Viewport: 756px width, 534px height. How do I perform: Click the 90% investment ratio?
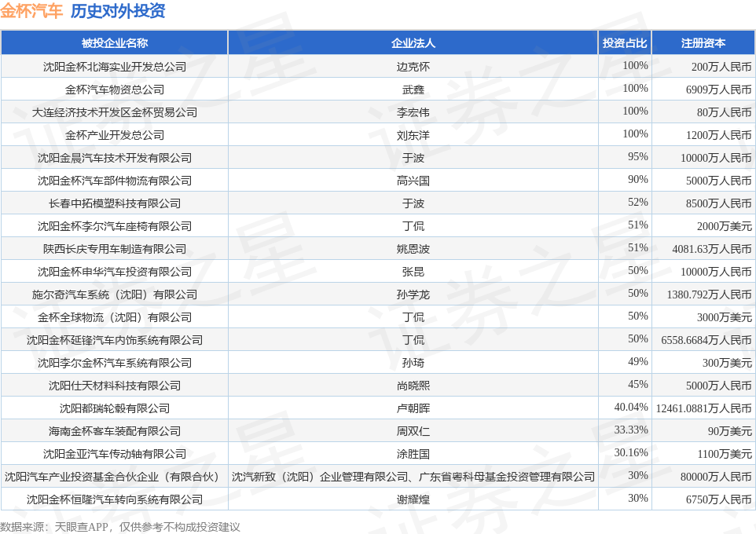coord(638,179)
